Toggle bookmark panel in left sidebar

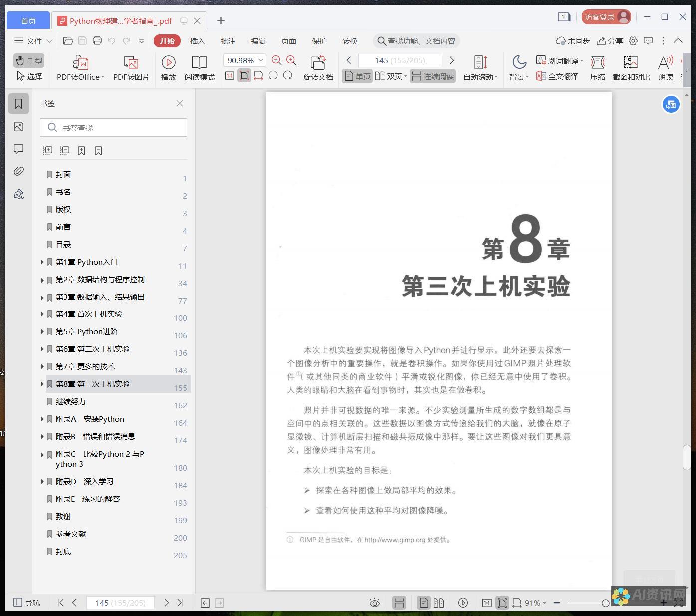(x=19, y=104)
